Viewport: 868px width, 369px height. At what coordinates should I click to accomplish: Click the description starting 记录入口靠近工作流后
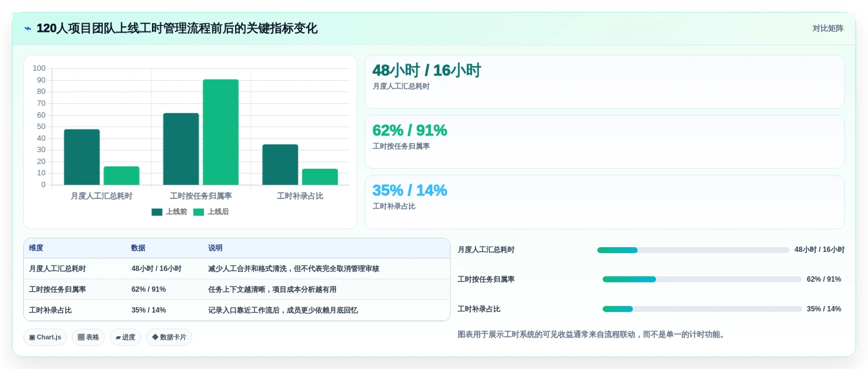pyautogui.click(x=283, y=310)
